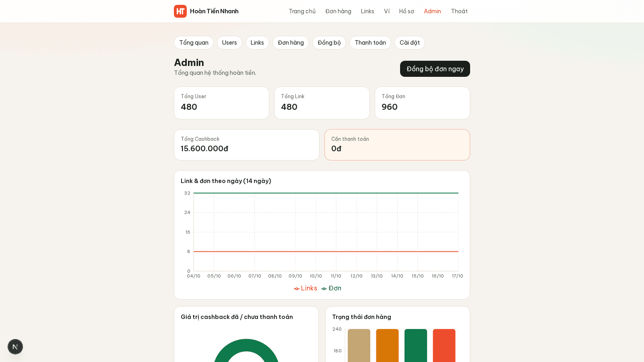This screenshot has width=644, height=362.
Task: Switch to the Thanh toán admin tab
Action: (370, 43)
